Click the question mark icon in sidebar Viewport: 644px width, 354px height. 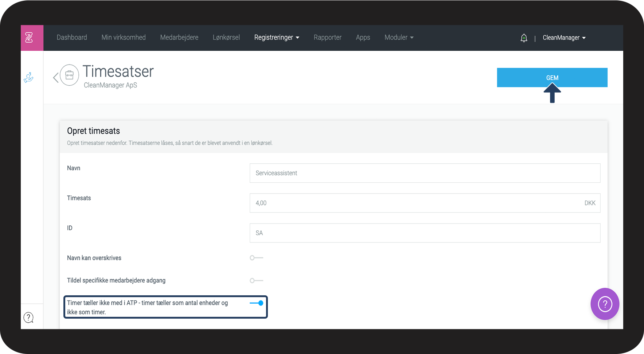coord(28,318)
